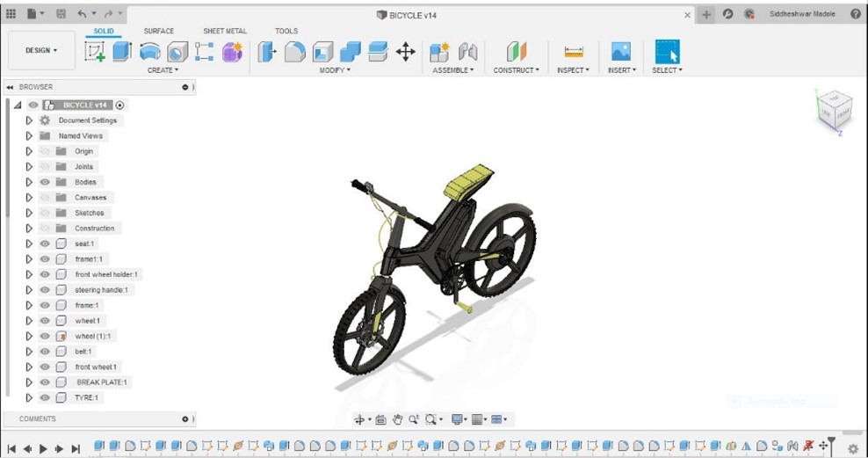Jump to timeline beginning
This screenshot has width=868, height=458.
[x=11, y=448]
